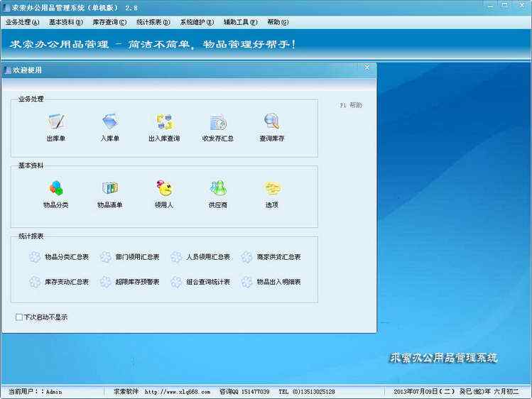Click the 查询库存 label text
Screen dimensions: 532x399
click(x=272, y=138)
